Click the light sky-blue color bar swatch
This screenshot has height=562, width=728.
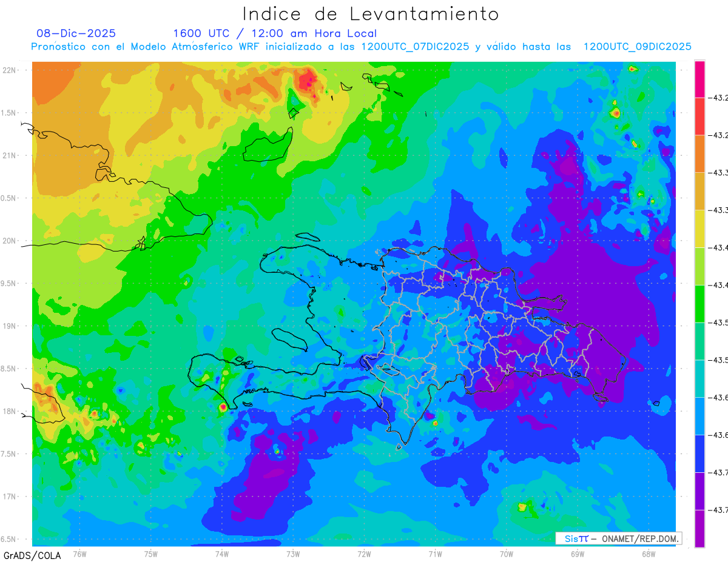tap(699, 416)
